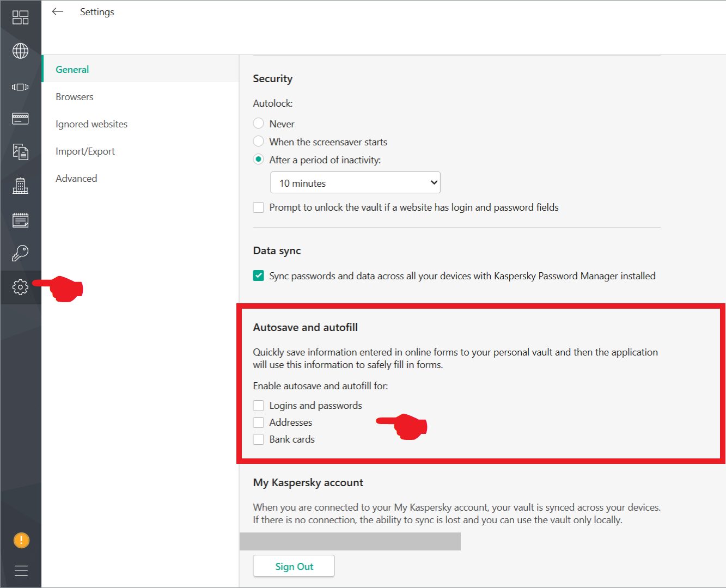Click the orange warning notification icon
The height and width of the screenshot is (588, 726).
[x=21, y=540]
